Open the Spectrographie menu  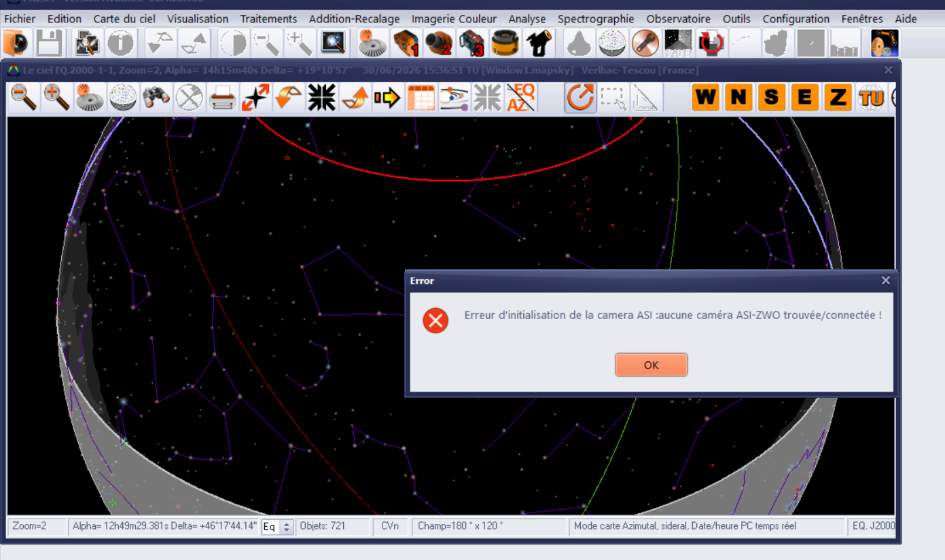coord(596,19)
